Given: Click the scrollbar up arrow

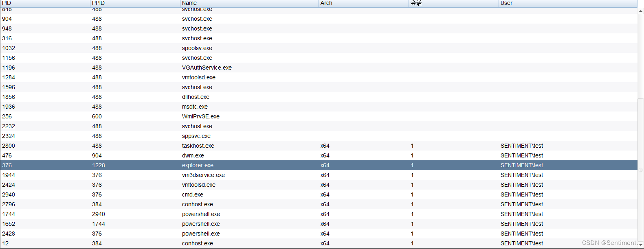Looking at the screenshot, I should (x=641, y=11).
